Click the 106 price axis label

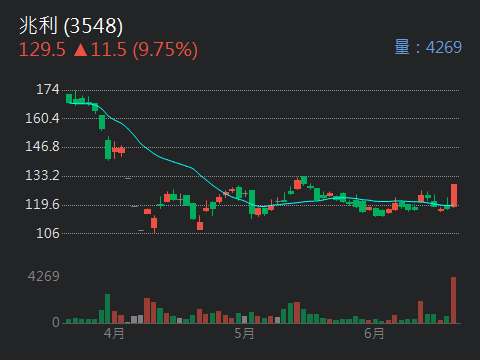tap(48, 233)
